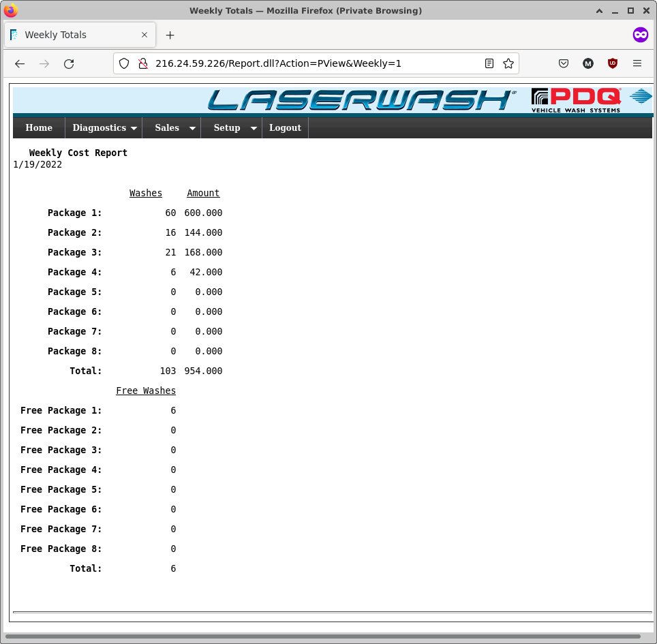Open the M extension icon

click(x=588, y=63)
